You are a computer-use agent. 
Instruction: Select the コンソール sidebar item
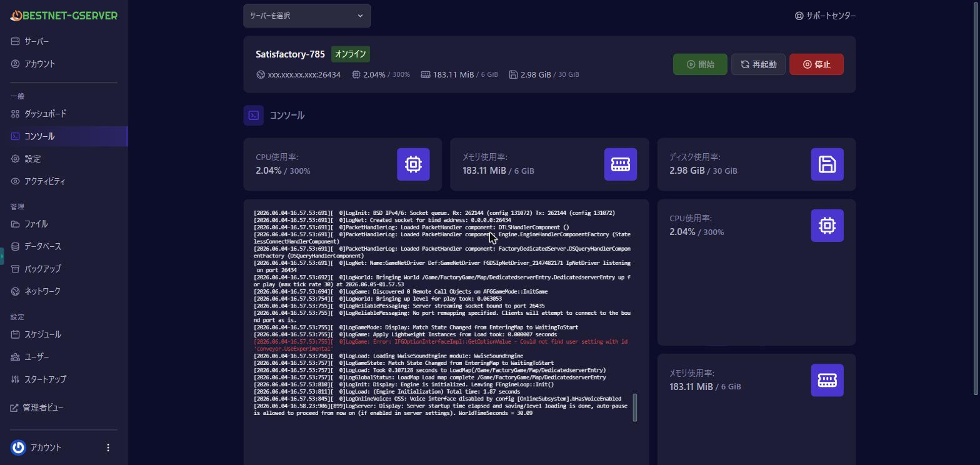point(64,136)
